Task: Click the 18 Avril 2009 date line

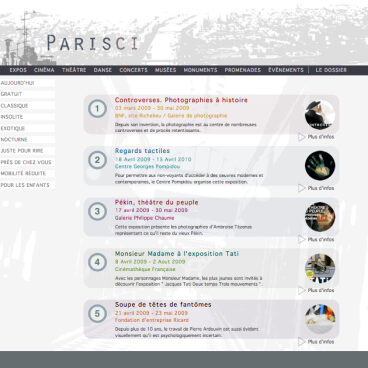Action: [153, 159]
